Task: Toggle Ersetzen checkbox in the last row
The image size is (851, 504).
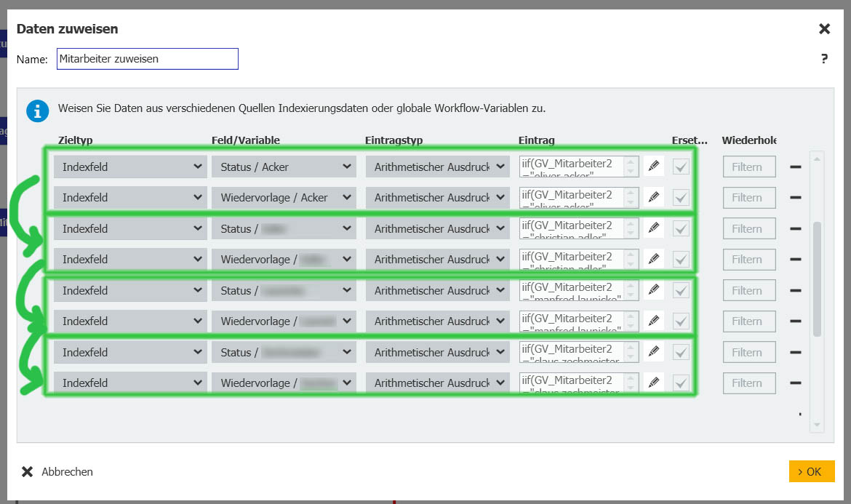Action: [x=681, y=383]
